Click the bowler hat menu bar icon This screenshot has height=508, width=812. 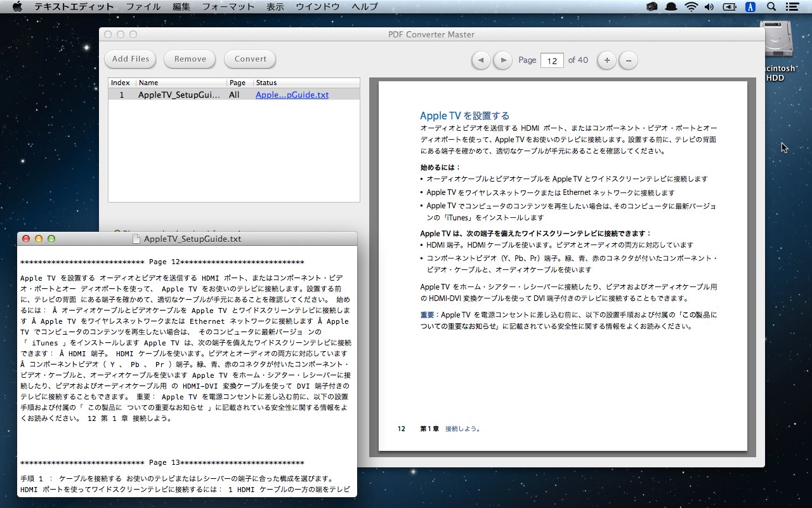pos(671,7)
